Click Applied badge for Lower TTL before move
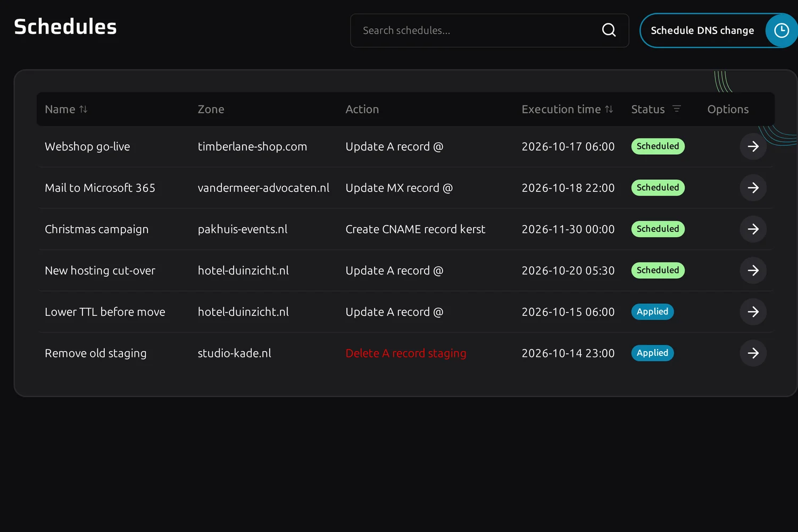 652,312
